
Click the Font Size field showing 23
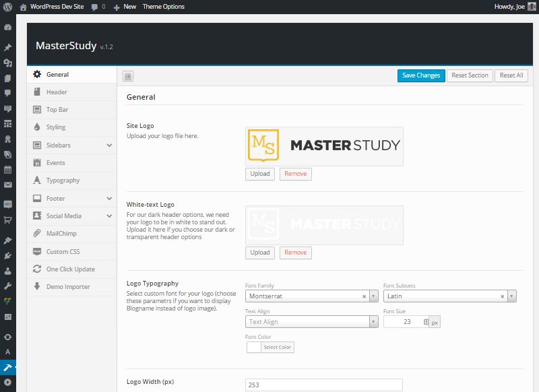click(406, 322)
